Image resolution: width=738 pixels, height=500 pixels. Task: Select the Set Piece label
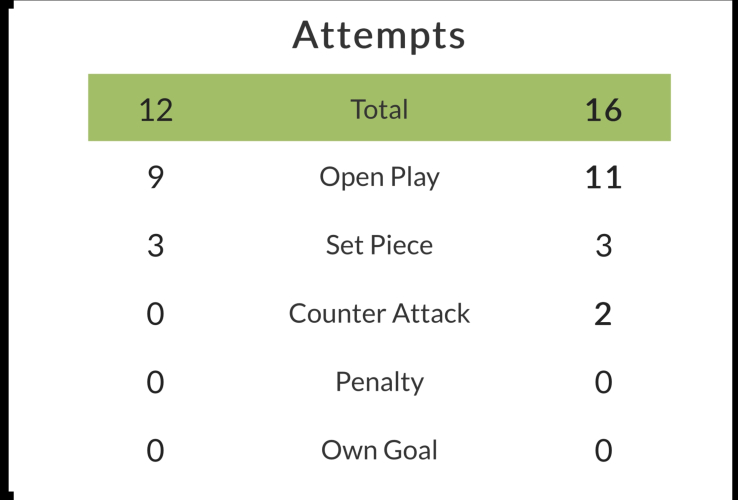click(x=379, y=246)
